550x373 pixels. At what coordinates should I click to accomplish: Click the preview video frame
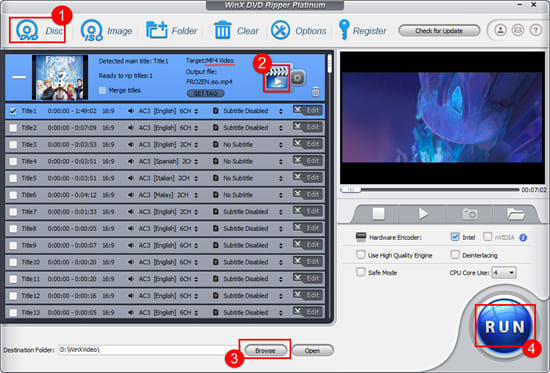(x=442, y=118)
